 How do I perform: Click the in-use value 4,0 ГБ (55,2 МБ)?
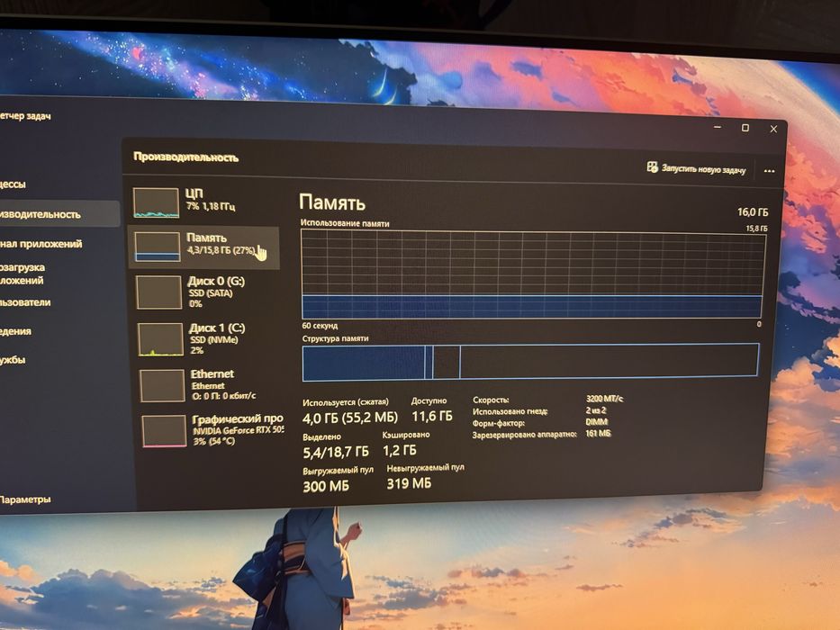tap(350, 418)
